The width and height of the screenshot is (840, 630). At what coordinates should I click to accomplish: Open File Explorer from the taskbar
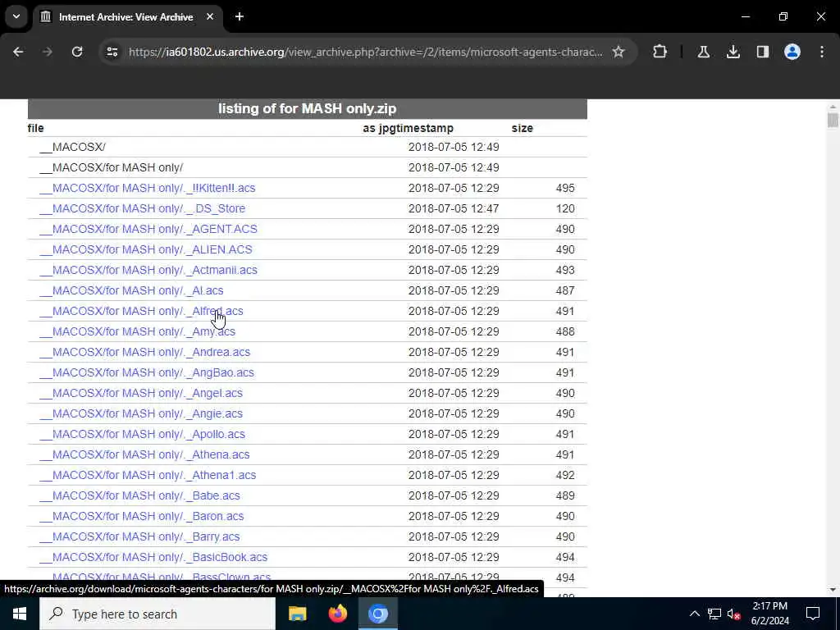coord(297,614)
